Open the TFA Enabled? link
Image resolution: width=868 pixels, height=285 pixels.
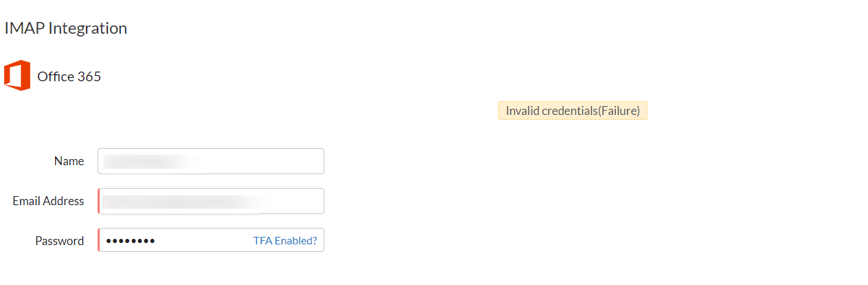click(x=285, y=241)
